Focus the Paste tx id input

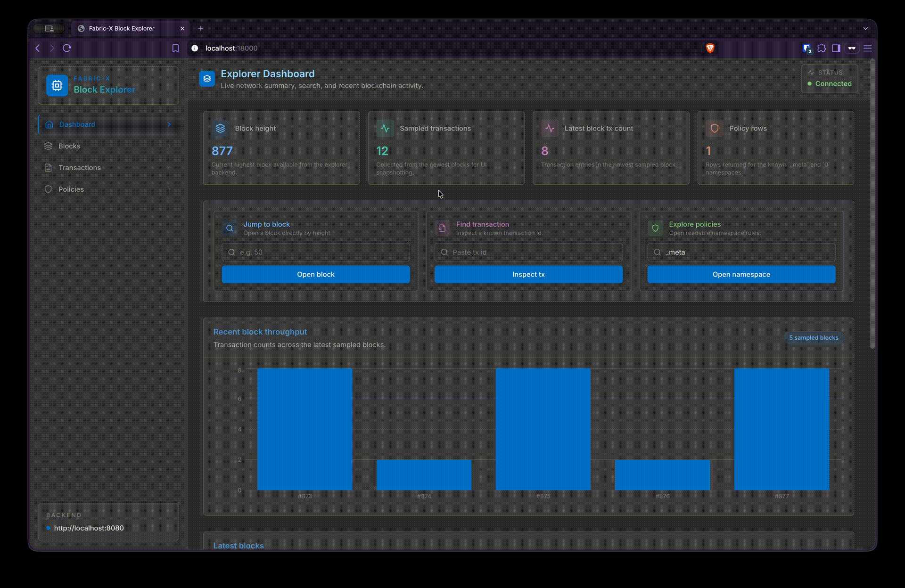[x=528, y=252]
